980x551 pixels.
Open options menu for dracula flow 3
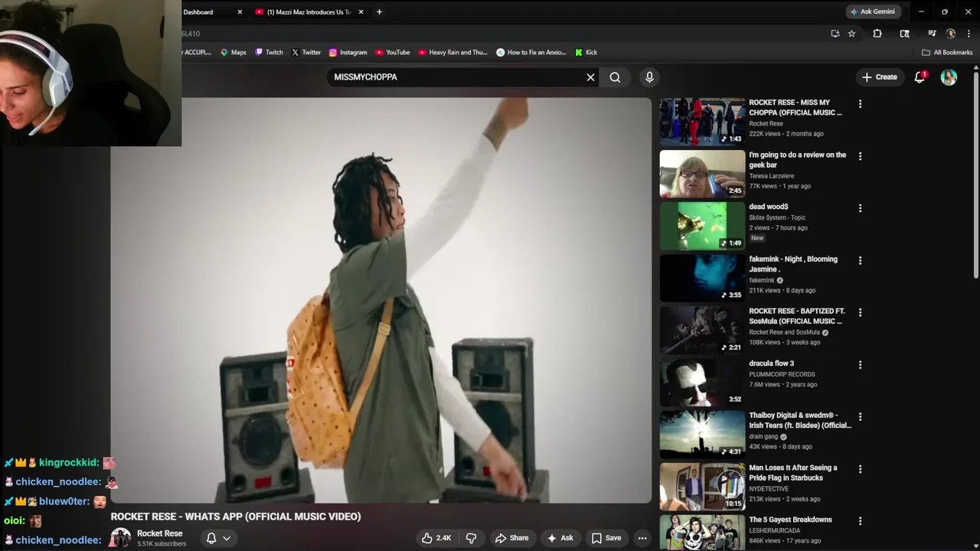click(x=860, y=365)
